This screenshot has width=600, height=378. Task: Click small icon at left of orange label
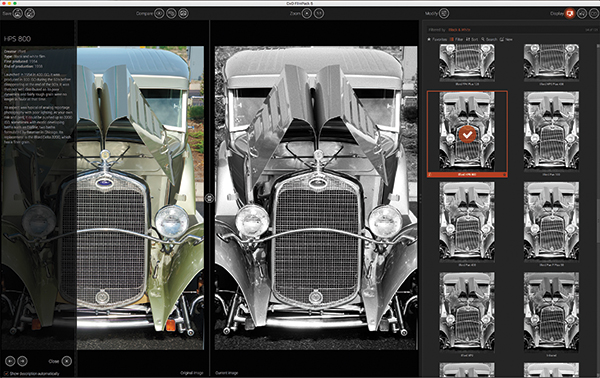click(x=430, y=175)
